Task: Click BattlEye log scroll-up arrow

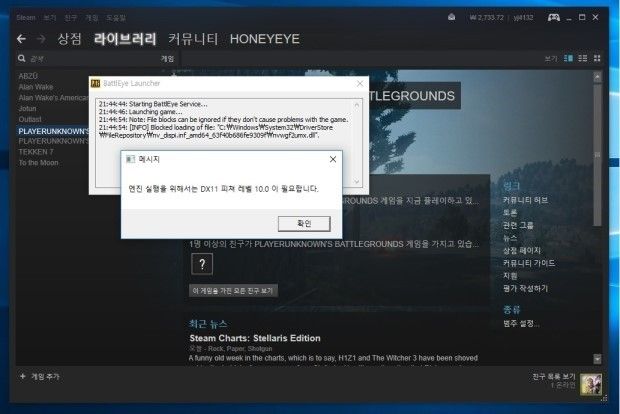Action: 357,105
